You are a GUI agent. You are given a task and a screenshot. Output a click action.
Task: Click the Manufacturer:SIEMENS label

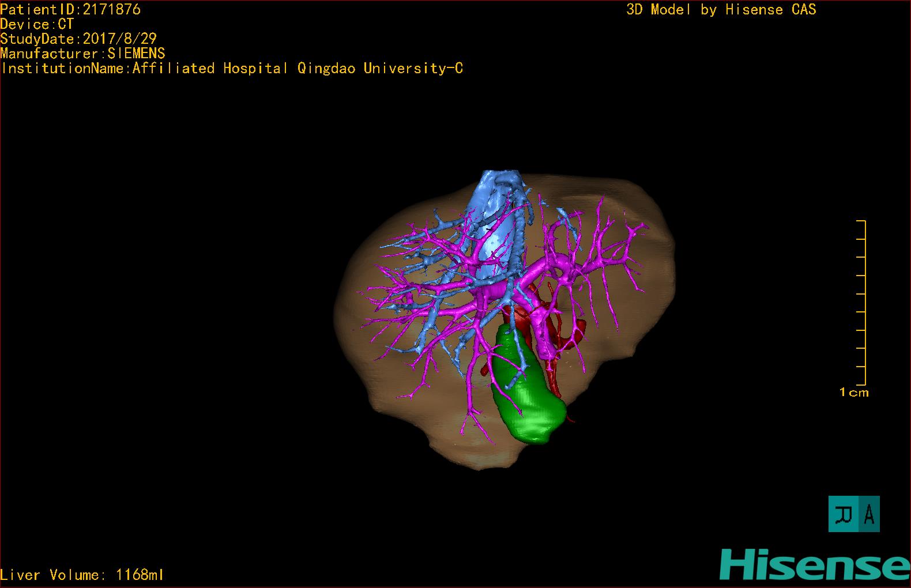tap(82, 54)
